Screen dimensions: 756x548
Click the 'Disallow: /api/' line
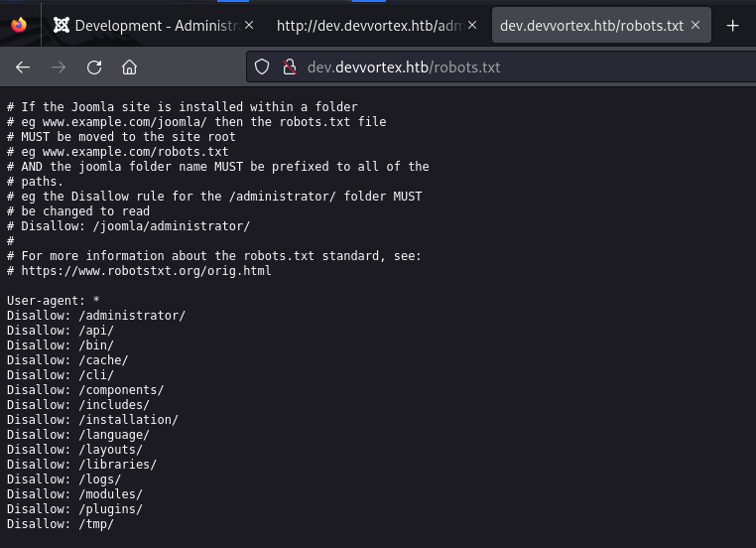(x=61, y=331)
